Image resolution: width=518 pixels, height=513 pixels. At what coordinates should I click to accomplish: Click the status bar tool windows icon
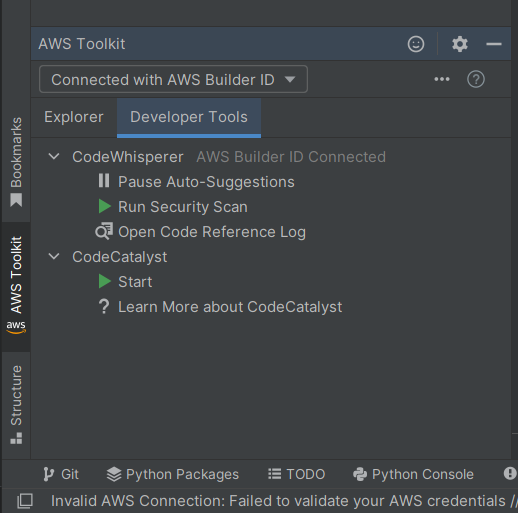tap(25, 501)
